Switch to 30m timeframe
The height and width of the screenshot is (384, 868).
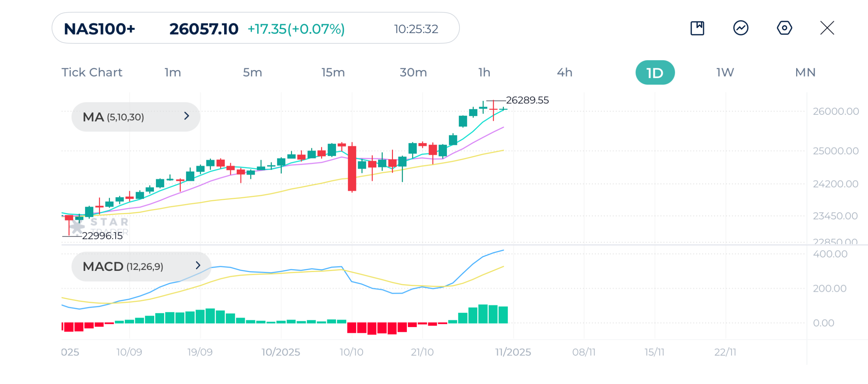pyautogui.click(x=413, y=72)
